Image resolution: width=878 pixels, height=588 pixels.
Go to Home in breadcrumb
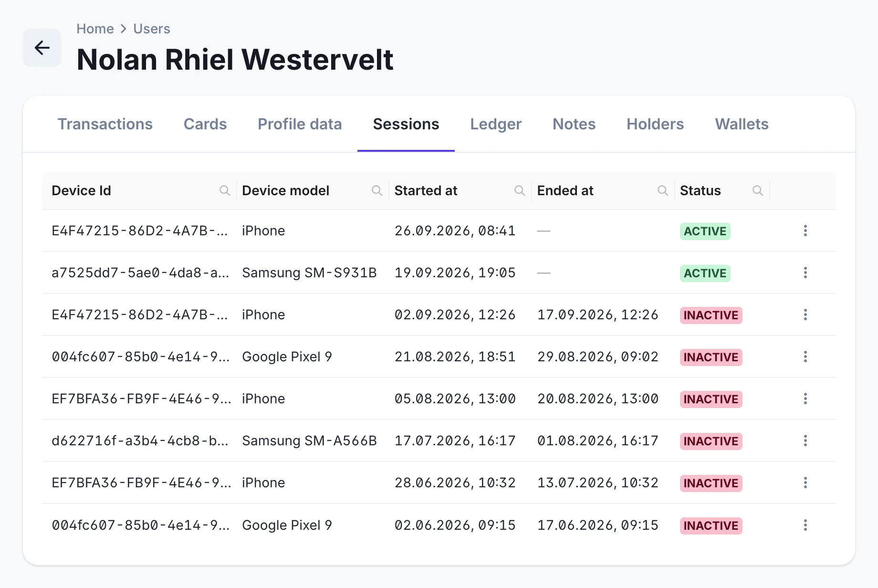[95, 29]
